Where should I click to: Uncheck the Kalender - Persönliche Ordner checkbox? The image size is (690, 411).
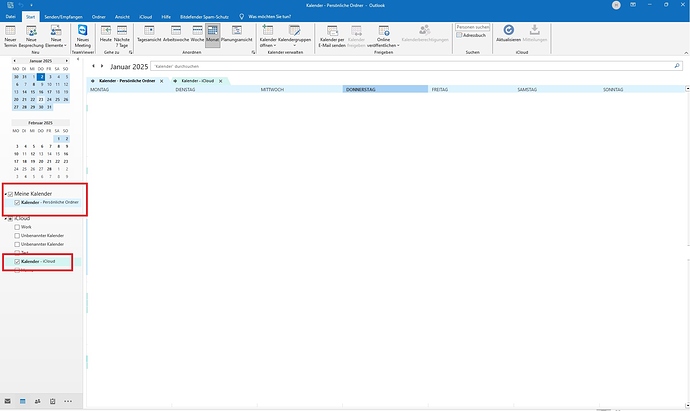tap(17, 202)
